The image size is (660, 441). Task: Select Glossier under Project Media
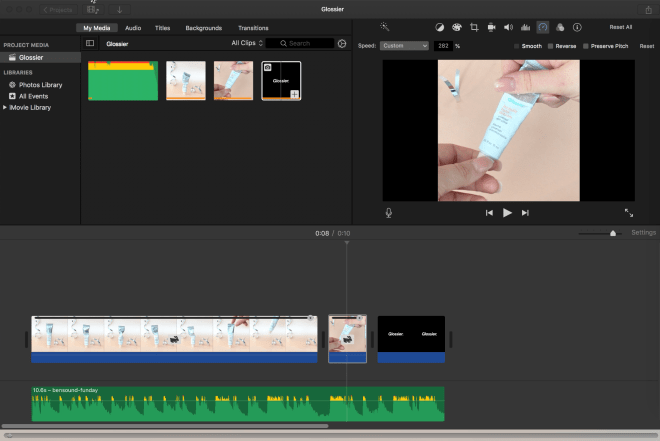[40, 58]
